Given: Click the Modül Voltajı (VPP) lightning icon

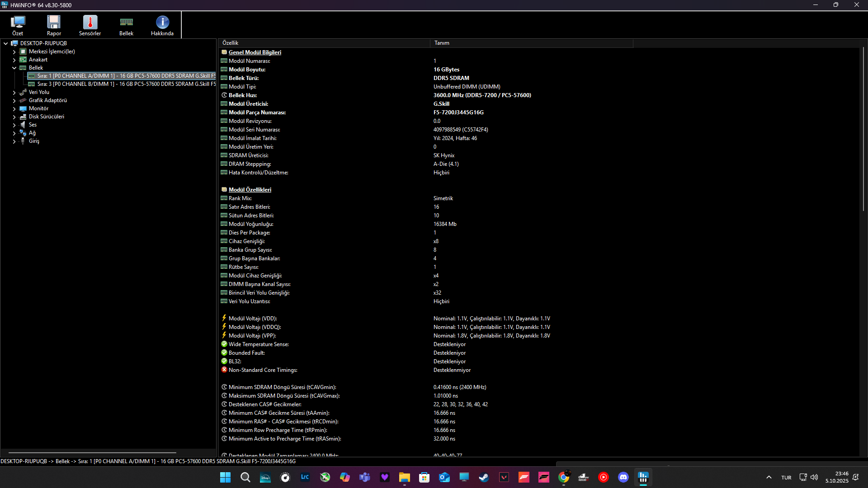Looking at the screenshot, I should pyautogui.click(x=224, y=335).
